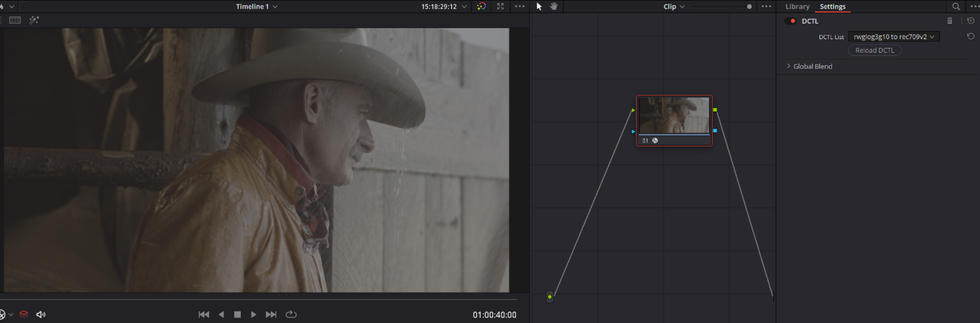Enter full-screen viewer mode
Screen dimensions: 980x323
click(x=501, y=6)
